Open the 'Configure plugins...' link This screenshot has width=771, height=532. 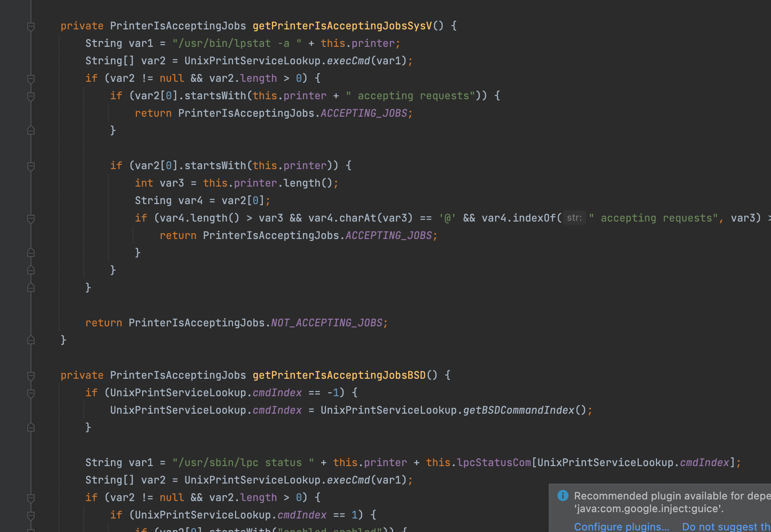point(621,526)
